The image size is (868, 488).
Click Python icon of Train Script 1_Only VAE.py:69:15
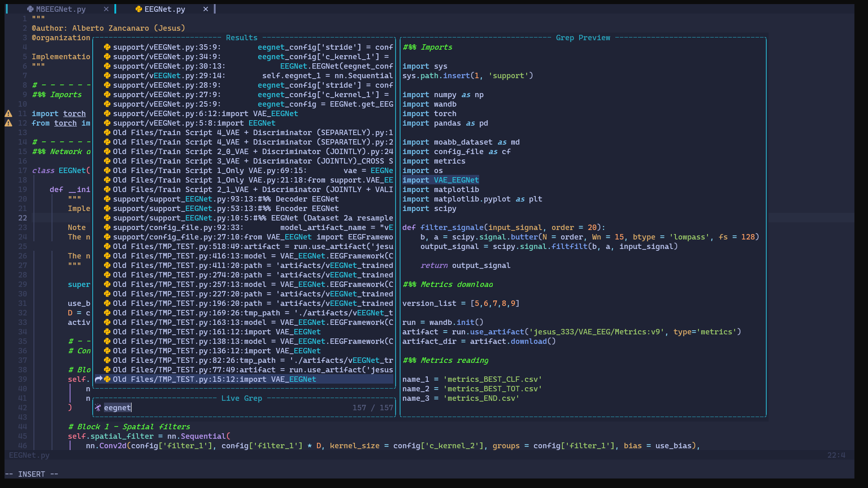(107, 170)
